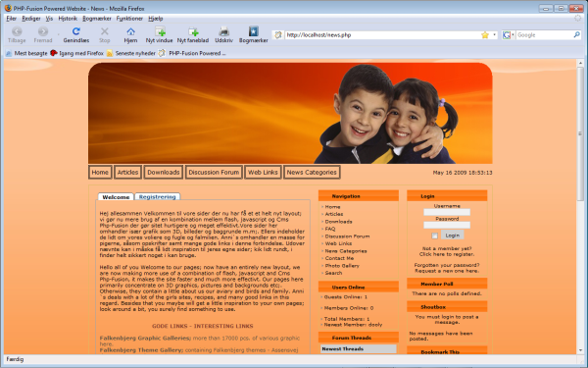Open Search link in Navigation panel
Screen dimensions: 588x368
pyautogui.click(x=333, y=273)
